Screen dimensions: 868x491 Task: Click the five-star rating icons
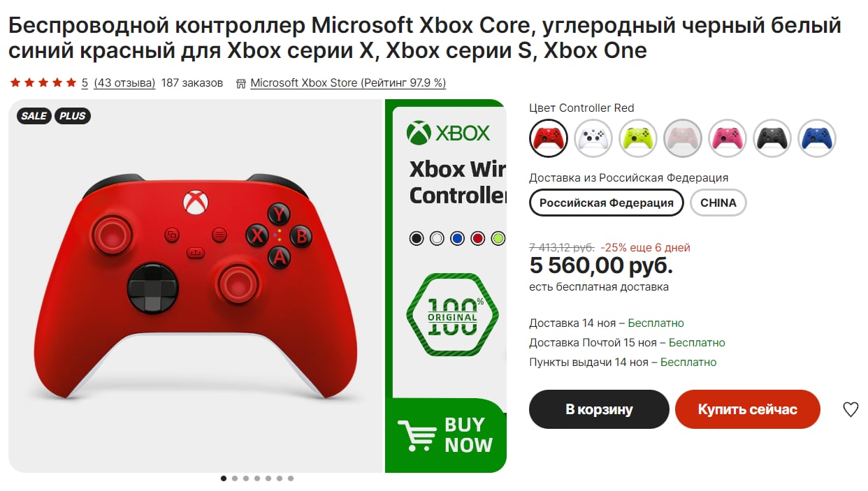click(43, 82)
